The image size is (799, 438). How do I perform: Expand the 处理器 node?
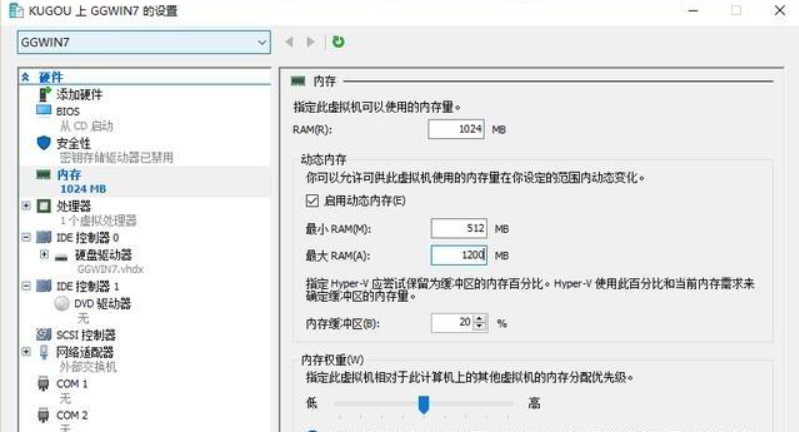tap(26, 206)
